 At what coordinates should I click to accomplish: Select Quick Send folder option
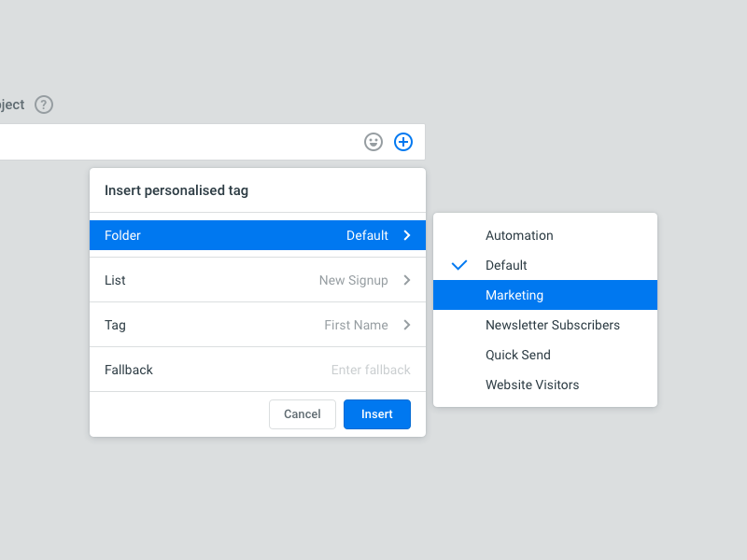tap(517, 355)
